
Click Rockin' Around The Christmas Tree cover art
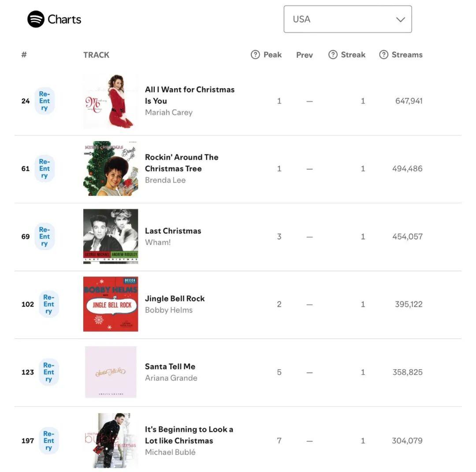click(x=111, y=169)
